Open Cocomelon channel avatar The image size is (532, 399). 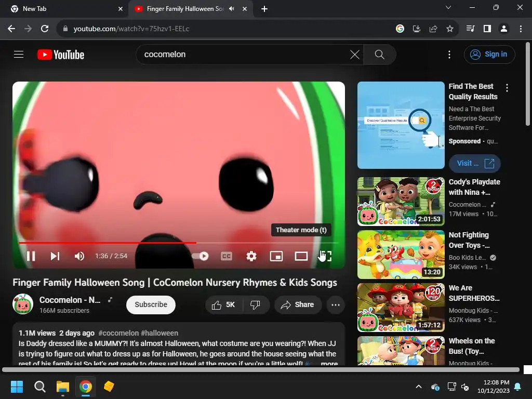pos(23,304)
